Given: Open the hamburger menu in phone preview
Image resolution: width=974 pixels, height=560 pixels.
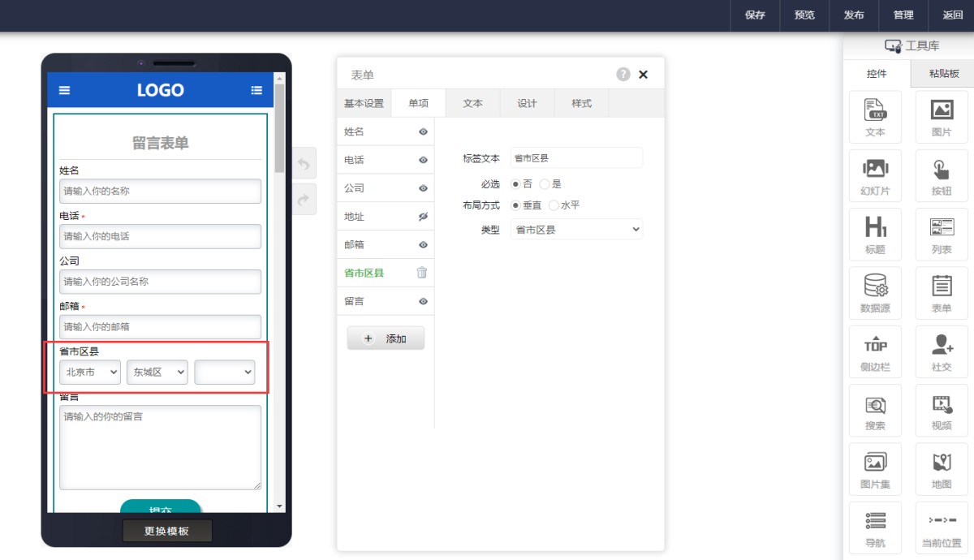Looking at the screenshot, I should 65,90.
